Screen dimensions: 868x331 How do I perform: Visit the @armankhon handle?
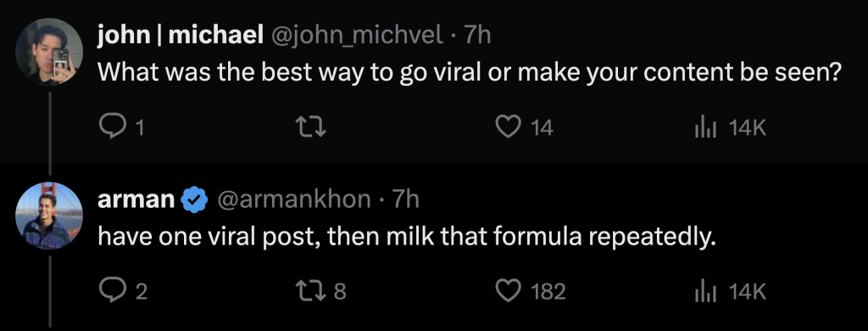point(293,199)
